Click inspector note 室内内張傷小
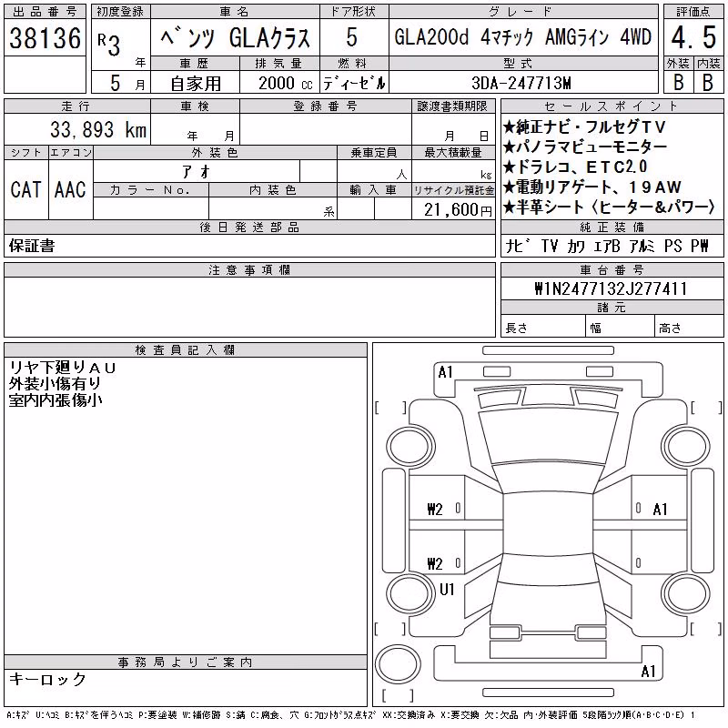The image size is (728, 728). (x=56, y=399)
